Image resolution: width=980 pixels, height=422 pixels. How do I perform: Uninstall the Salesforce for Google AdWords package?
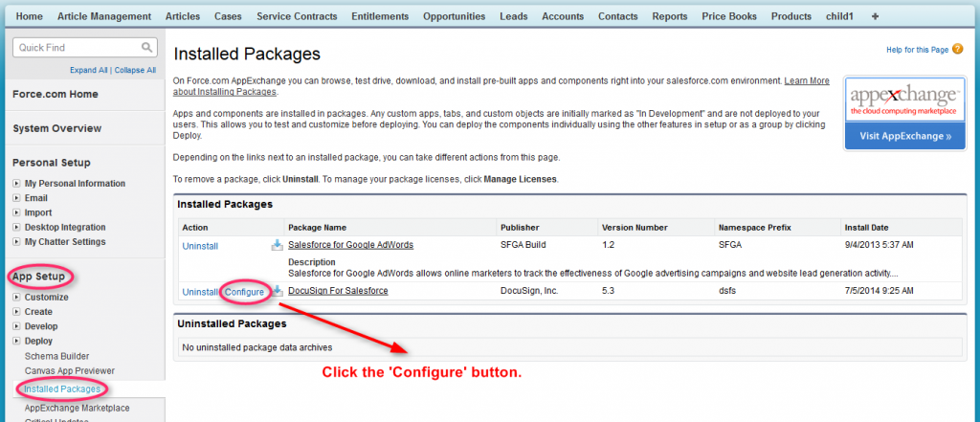200,246
